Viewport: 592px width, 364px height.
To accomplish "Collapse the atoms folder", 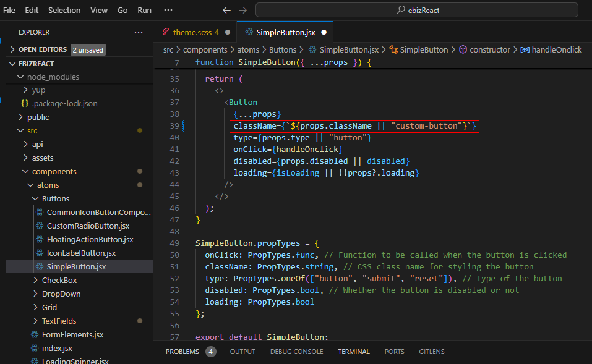I will point(43,185).
